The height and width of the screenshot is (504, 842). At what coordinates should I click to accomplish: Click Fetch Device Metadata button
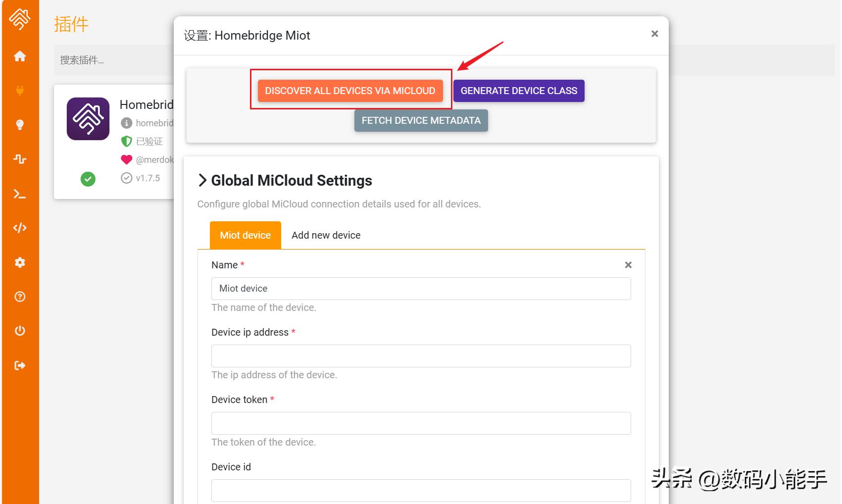click(421, 120)
